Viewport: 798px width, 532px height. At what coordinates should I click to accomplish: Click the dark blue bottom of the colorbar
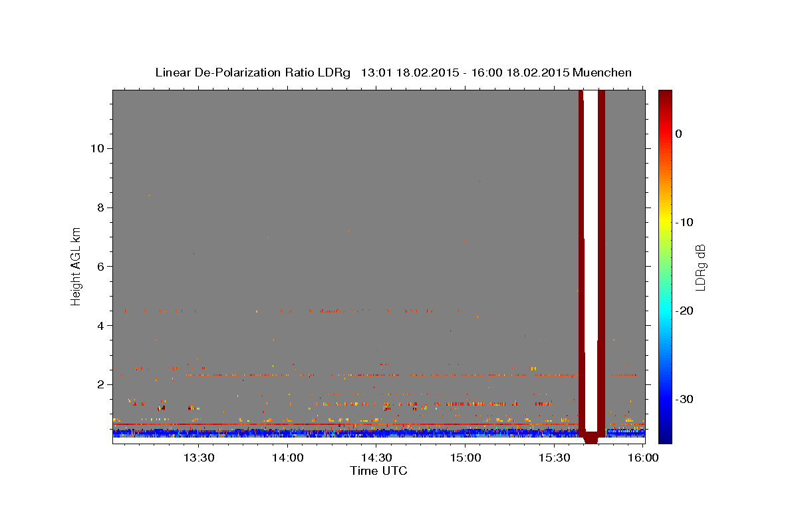click(x=665, y=436)
